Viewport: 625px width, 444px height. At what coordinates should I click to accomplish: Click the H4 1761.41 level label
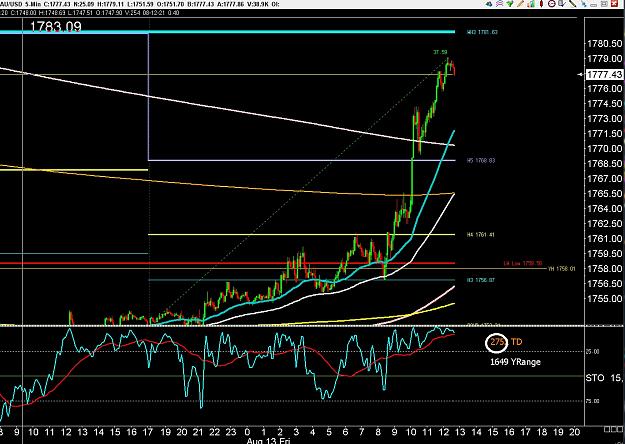pos(481,235)
